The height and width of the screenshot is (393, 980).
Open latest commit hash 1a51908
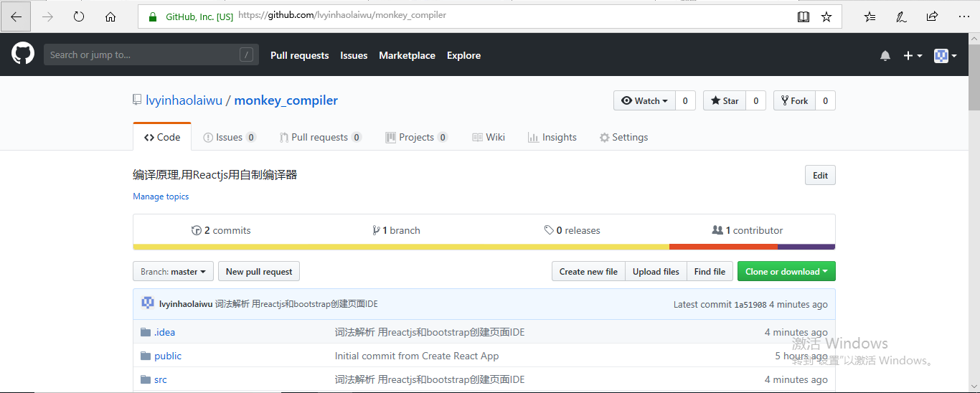pyautogui.click(x=750, y=304)
